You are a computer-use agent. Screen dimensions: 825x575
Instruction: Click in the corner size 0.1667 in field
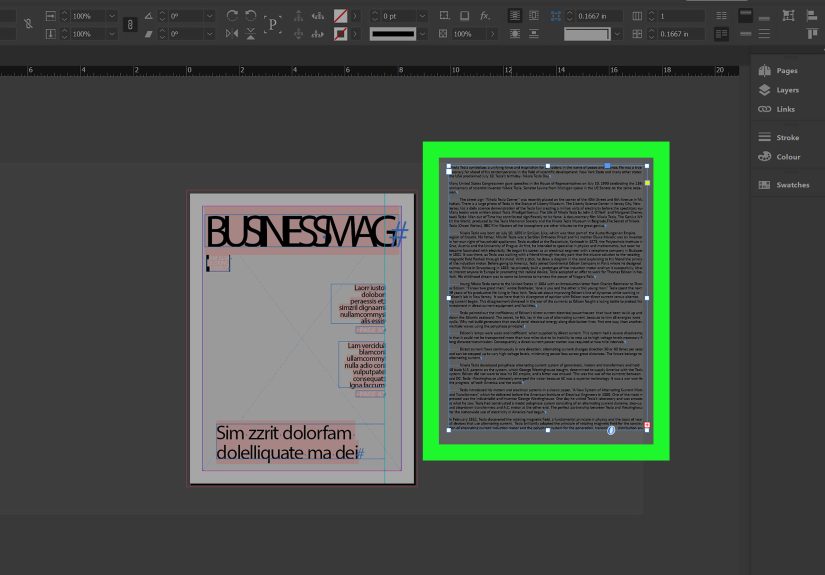[598, 16]
